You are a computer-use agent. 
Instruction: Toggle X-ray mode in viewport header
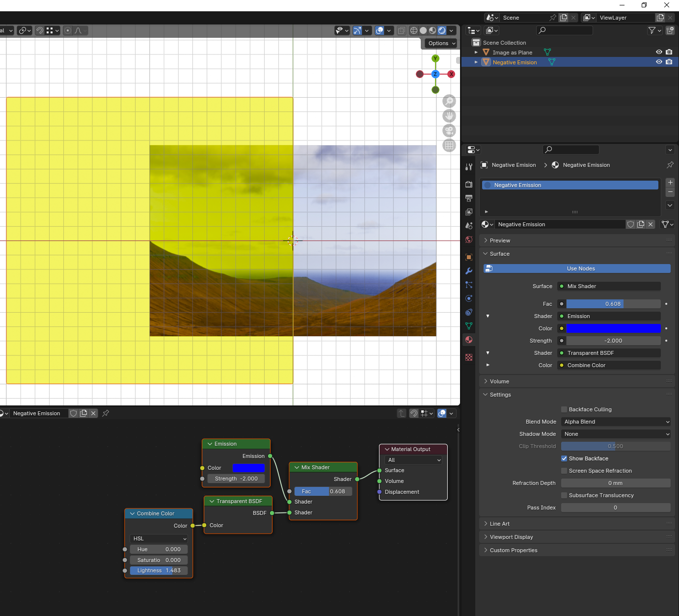(x=402, y=30)
